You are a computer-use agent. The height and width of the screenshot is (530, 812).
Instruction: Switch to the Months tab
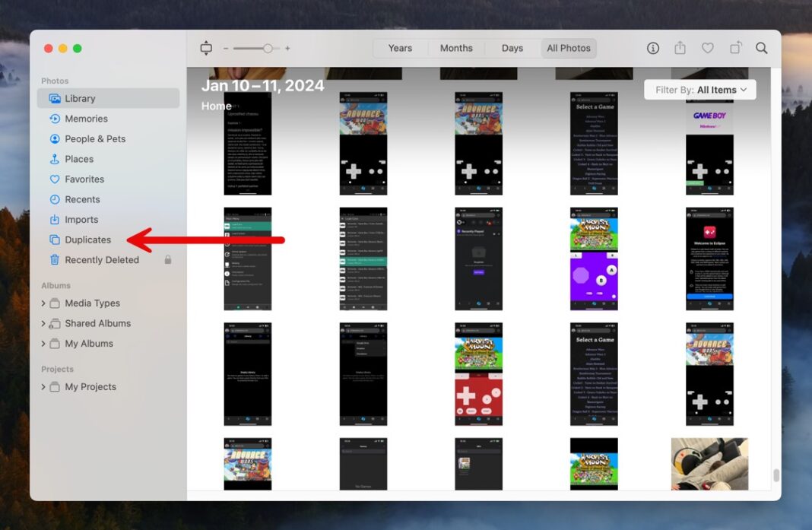click(x=455, y=47)
